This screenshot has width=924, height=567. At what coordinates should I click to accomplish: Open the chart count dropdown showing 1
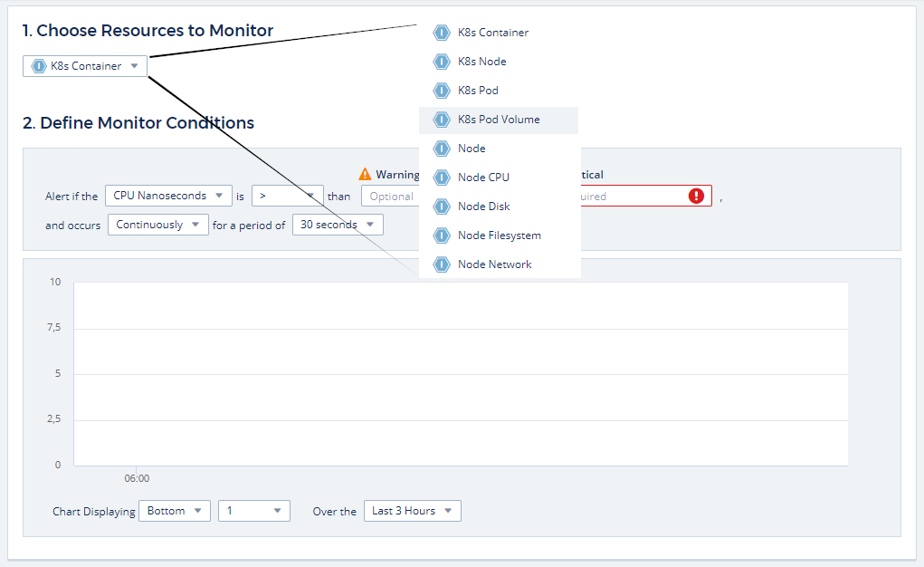click(253, 511)
